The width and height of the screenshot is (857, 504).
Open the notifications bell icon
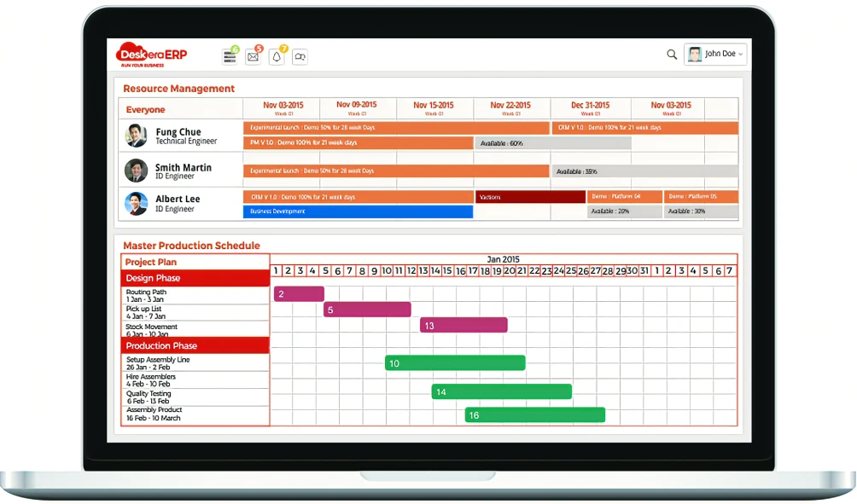277,57
